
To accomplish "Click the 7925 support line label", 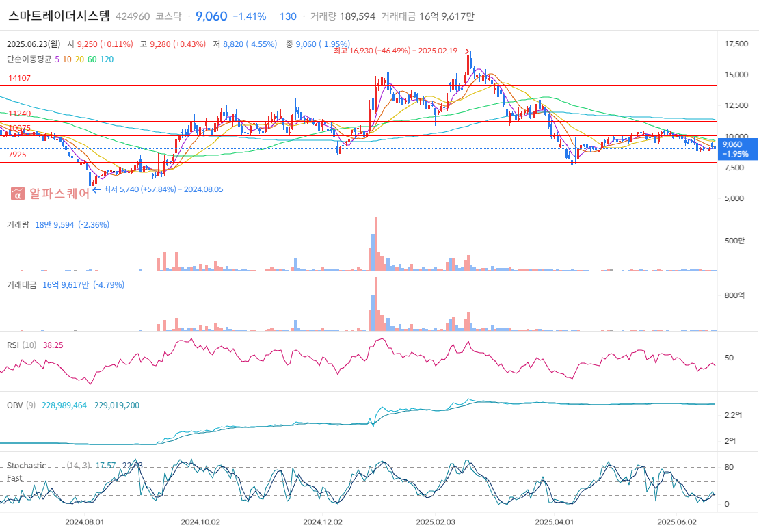I will [x=17, y=155].
